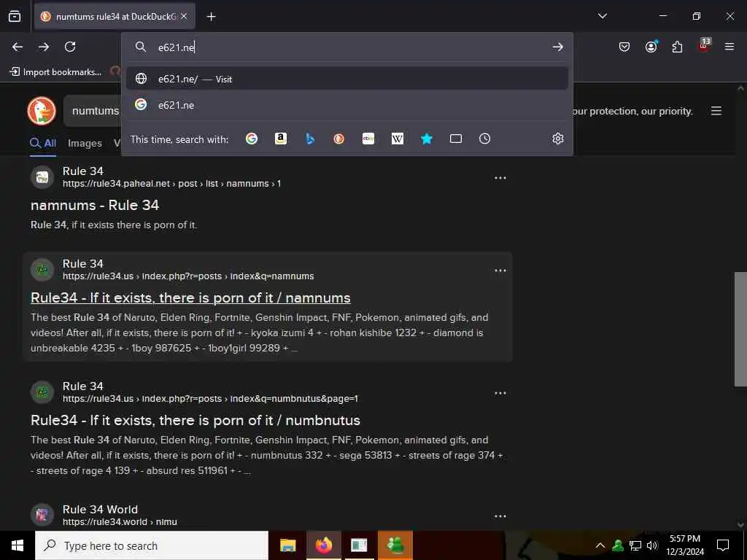This screenshot has width=747, height=560.
Task: Select the Google 'e621.ne' search suggestion
Action: point(347,105)
